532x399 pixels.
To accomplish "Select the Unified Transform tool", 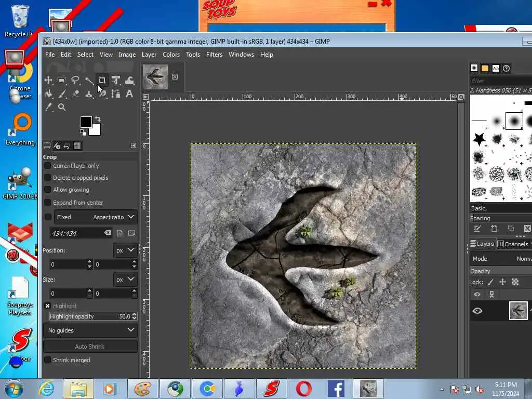I will [x=116, y=81].
